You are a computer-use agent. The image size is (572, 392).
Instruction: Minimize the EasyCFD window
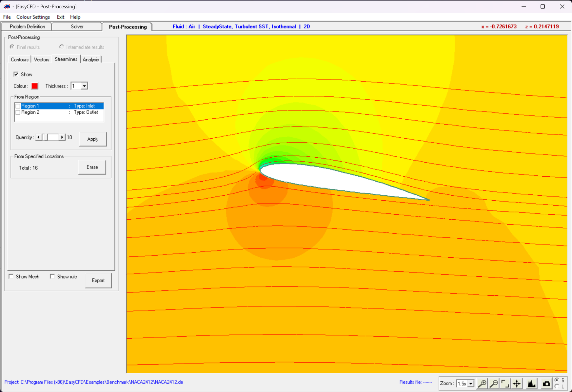tap(524, 6)
